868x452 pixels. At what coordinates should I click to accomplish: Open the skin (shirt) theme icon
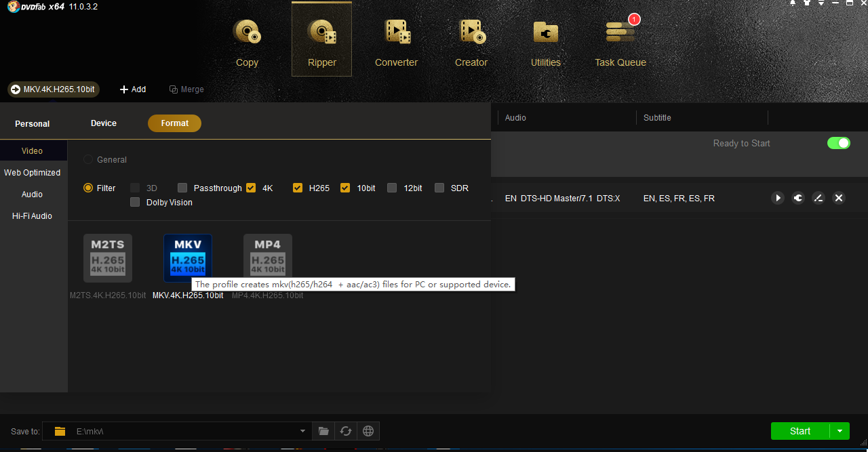pyautogui.click(x=807, y=3)
